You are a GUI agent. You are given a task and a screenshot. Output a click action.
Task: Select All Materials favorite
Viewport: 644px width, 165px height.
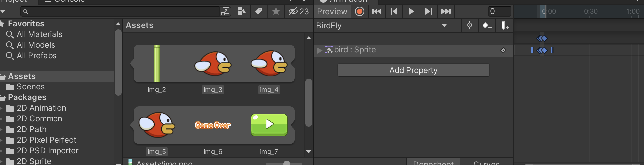pyautogui.click(x=39, y=34)
